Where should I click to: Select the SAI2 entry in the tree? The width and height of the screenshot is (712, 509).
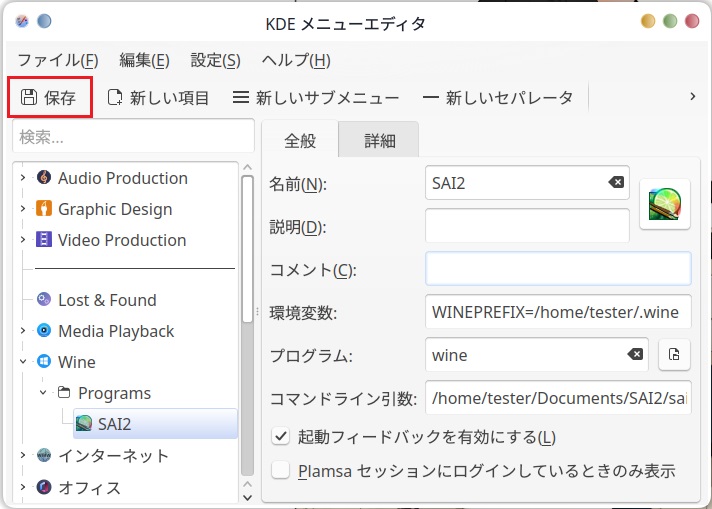coord(113,424)
